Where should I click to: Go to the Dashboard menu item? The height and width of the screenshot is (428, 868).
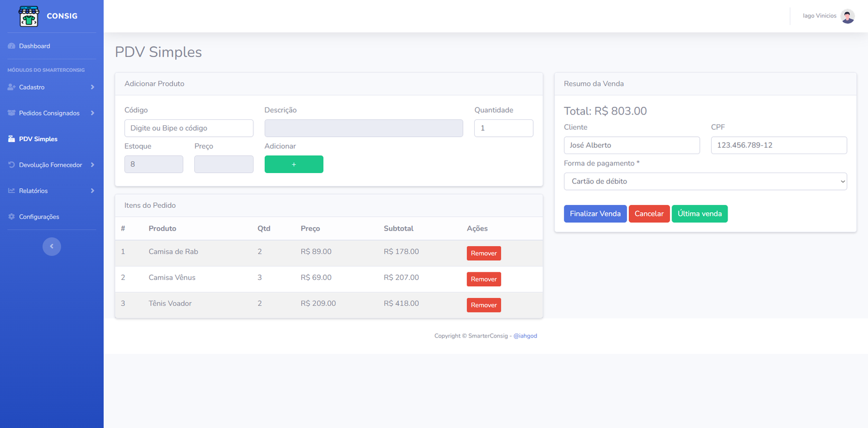[x=34, y=46]
